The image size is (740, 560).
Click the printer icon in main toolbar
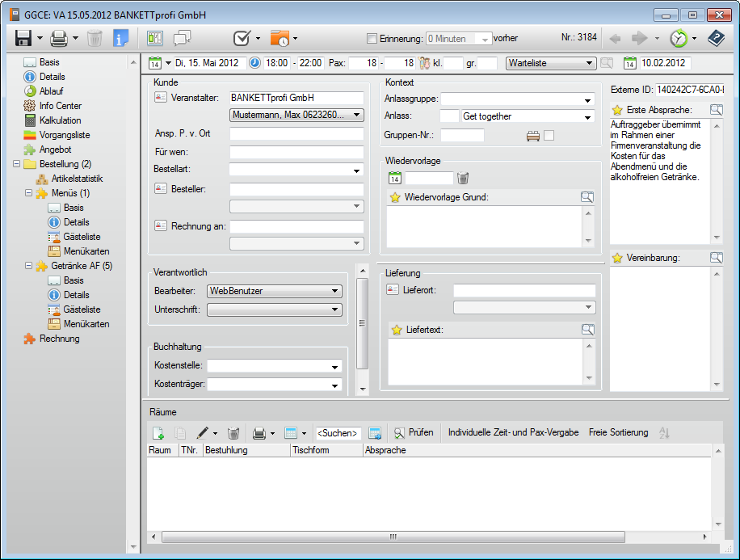(x=58, y=38)
